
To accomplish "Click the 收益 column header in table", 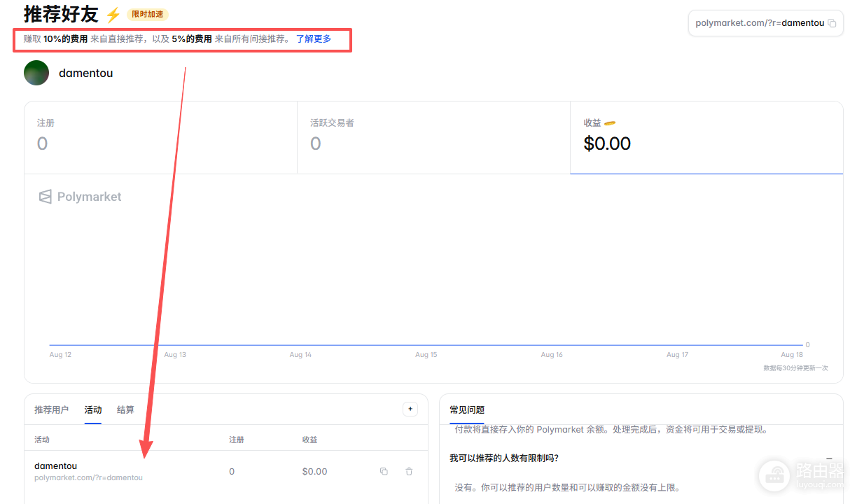I will pyautogui.click(x=309, y=440).
